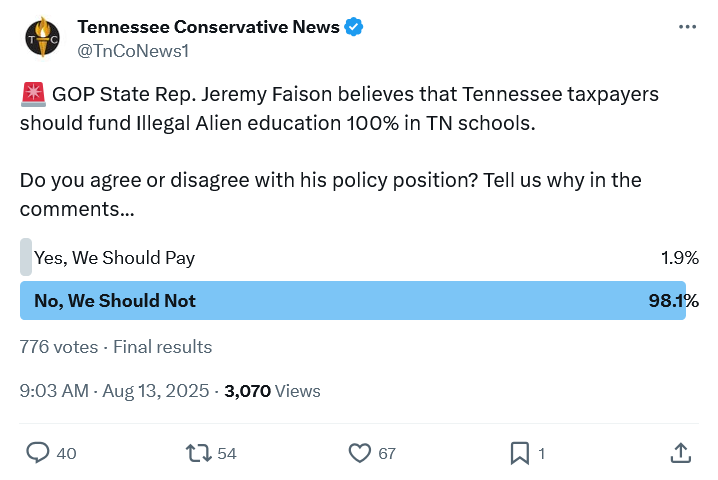
Task: Open the three-dot more options menu
Action: [x=687, y=27]
